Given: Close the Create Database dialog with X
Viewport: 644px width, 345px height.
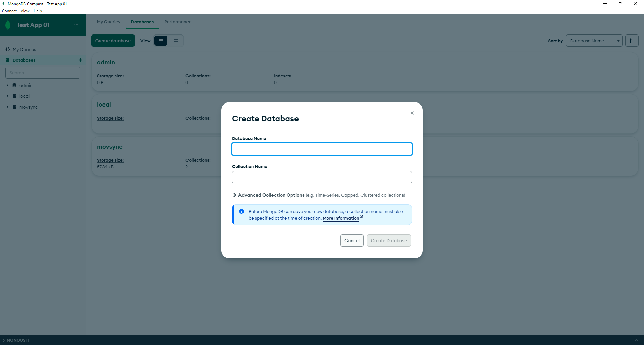Looking at the screenshot, I should click(412, 113).
